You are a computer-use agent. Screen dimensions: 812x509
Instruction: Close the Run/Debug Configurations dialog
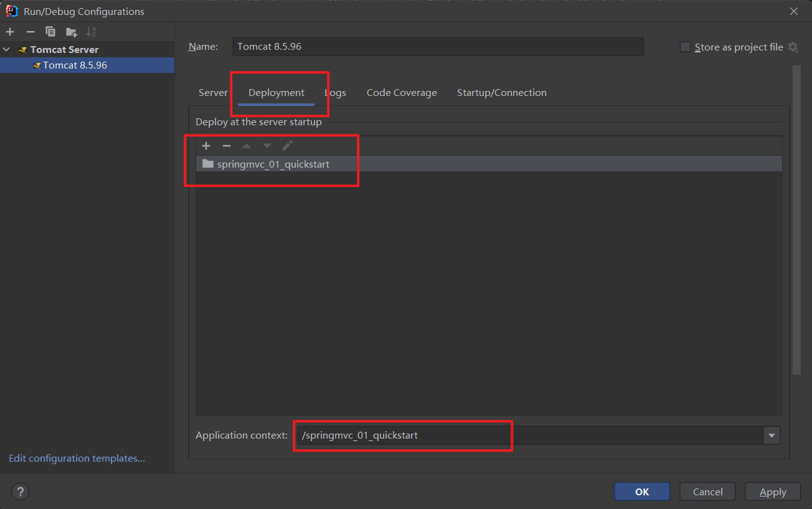[794, 11]
